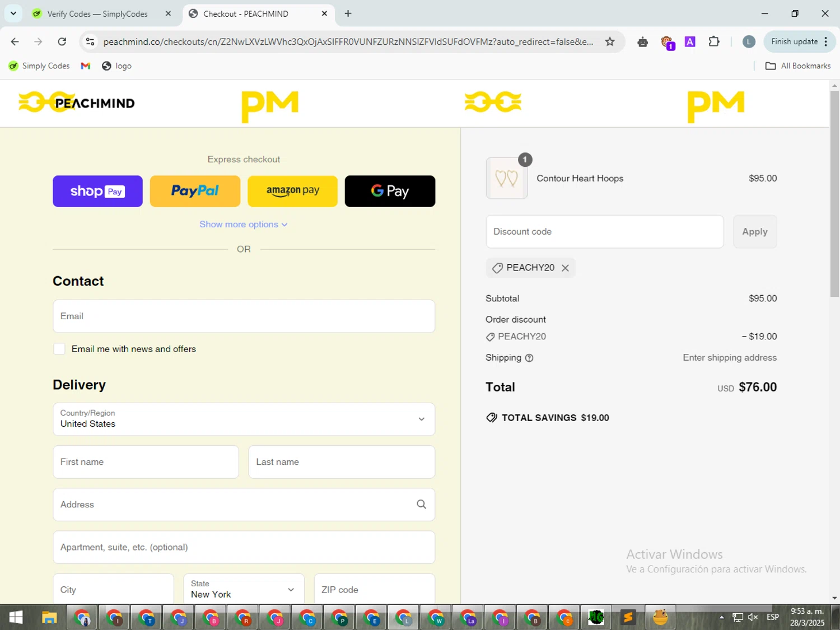
Task: Open Windows Start menu
Action: tap(16, 617)
